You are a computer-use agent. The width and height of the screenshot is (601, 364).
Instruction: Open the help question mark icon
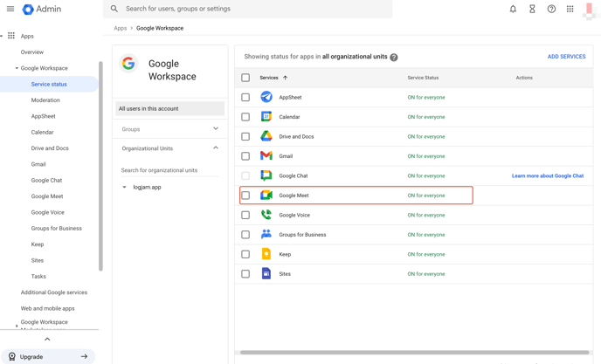click(x=551, y=9)
